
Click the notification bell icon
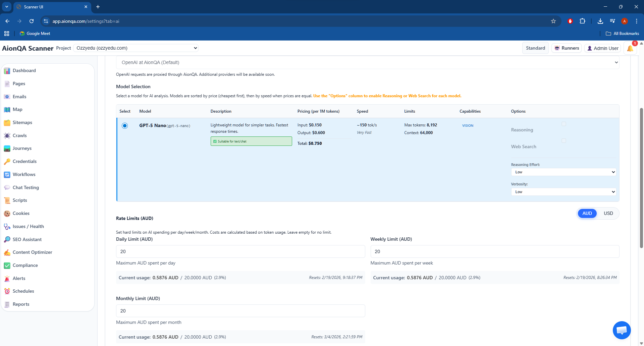point(630,48)
